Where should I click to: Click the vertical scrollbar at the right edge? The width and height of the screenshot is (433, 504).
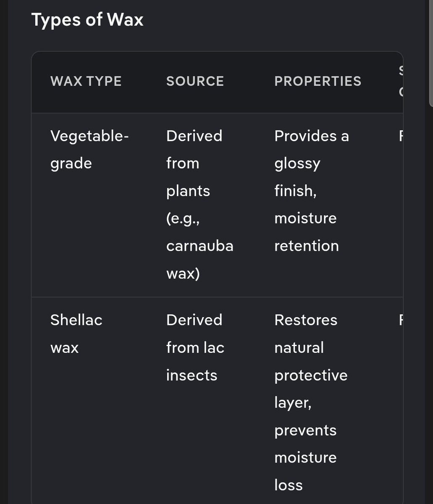coord(430,50)
